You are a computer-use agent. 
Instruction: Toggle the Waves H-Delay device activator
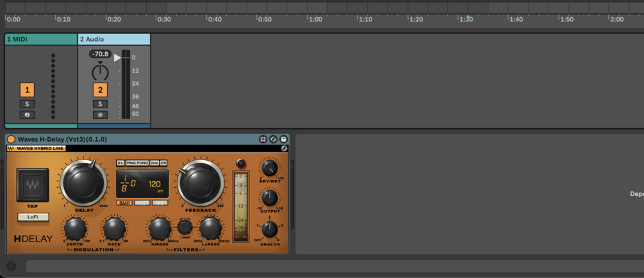coord(11,139)
